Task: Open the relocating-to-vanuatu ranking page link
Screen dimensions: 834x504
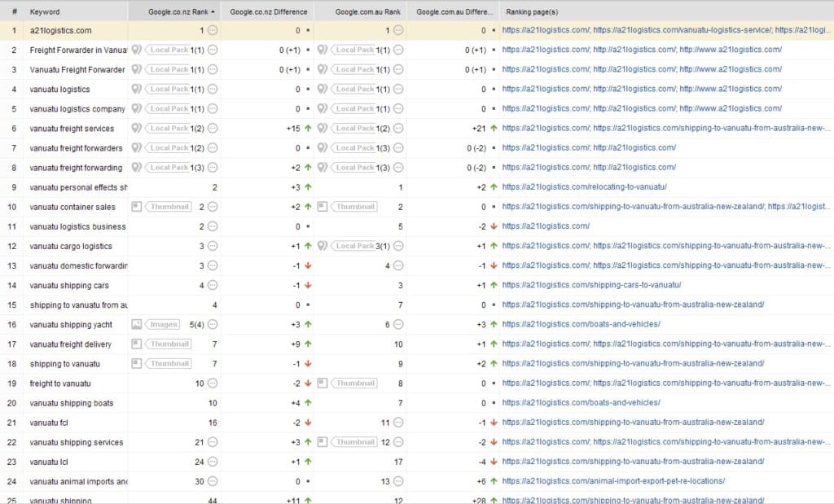Action: (584, 187)
